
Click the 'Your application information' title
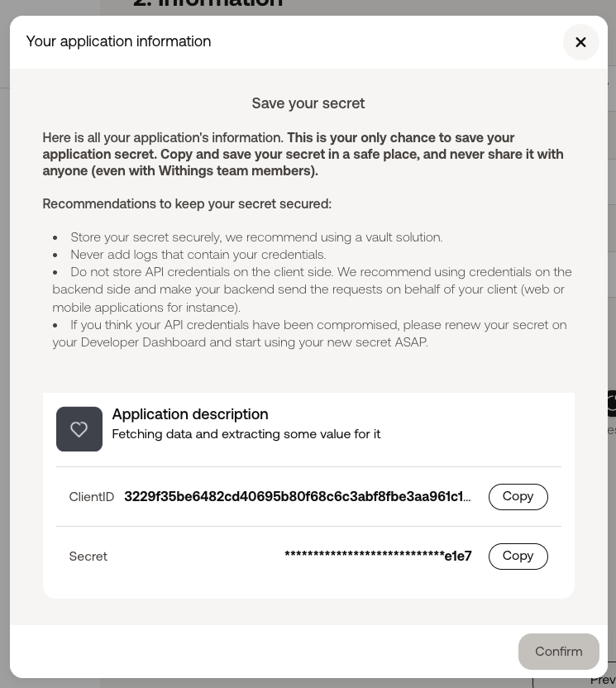[x=118, y=41]
